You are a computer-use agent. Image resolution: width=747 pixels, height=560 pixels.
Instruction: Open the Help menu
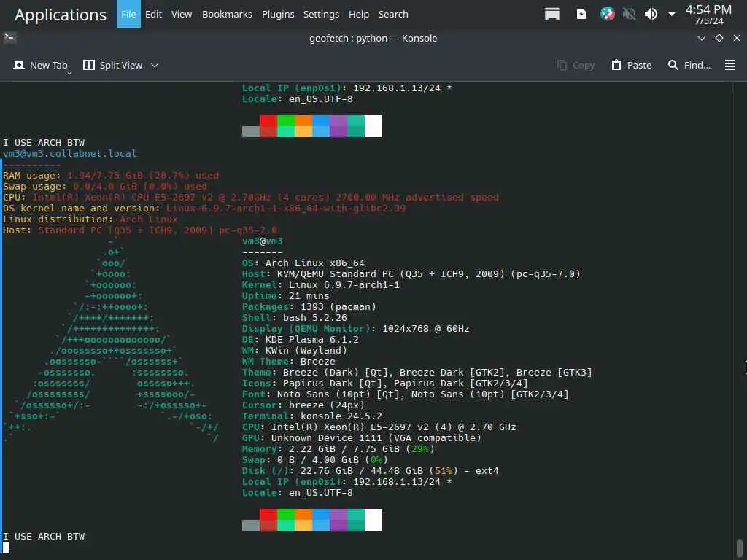[359, 15]
